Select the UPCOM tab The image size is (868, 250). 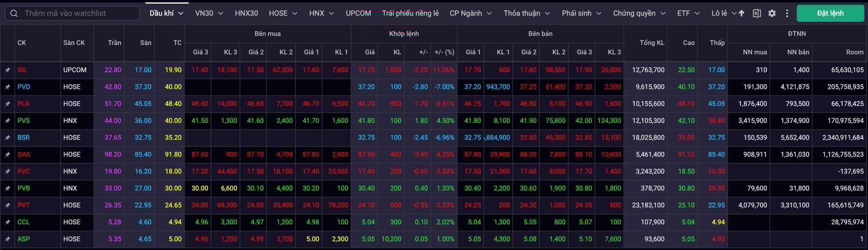click(x=358, y=14)
